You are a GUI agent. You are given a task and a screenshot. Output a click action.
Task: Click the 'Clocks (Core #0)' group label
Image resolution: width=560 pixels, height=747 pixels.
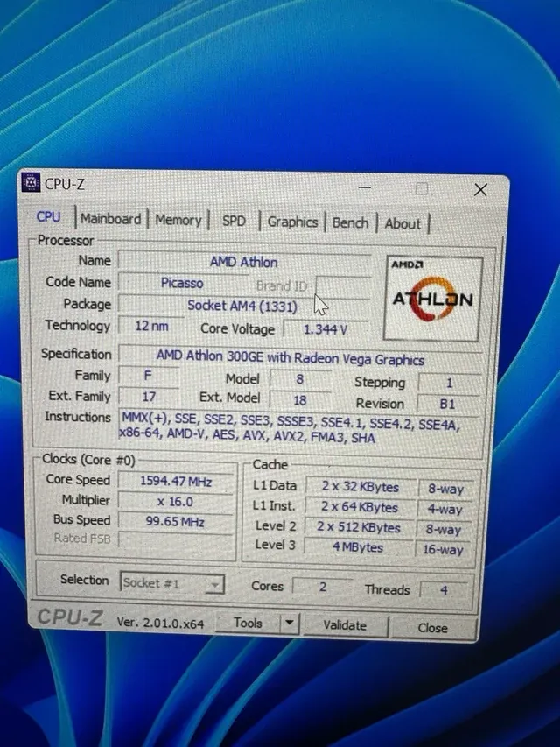pos(88,459)
